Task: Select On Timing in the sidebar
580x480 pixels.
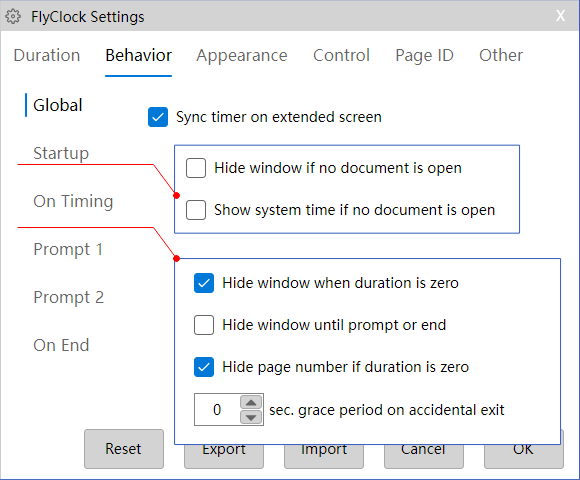Action: click(x=73, y=201)
